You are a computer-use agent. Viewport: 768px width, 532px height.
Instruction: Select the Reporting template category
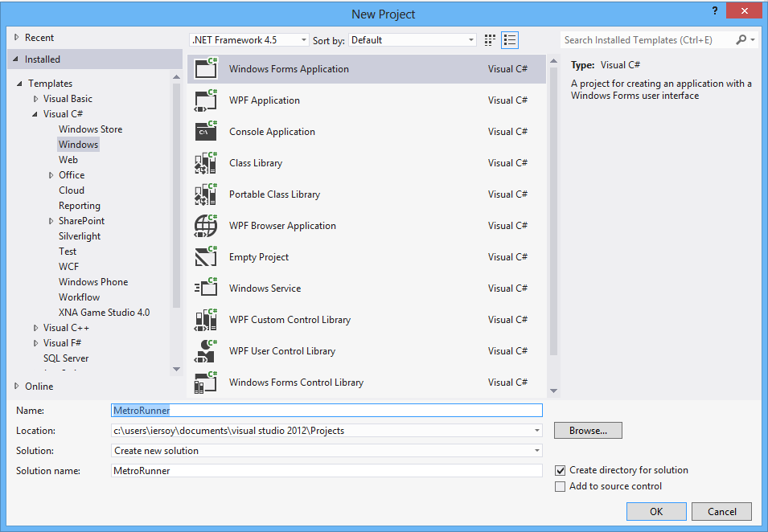point(80,206)
